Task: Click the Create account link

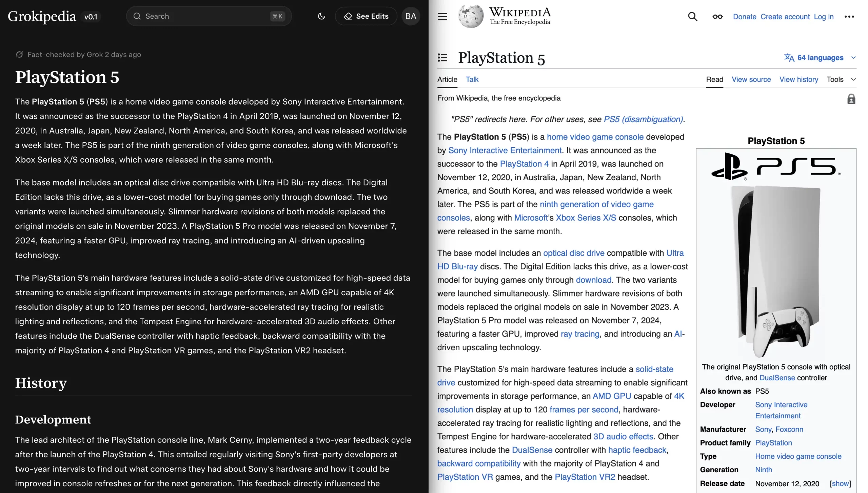Action: click(x=785, y=16)
